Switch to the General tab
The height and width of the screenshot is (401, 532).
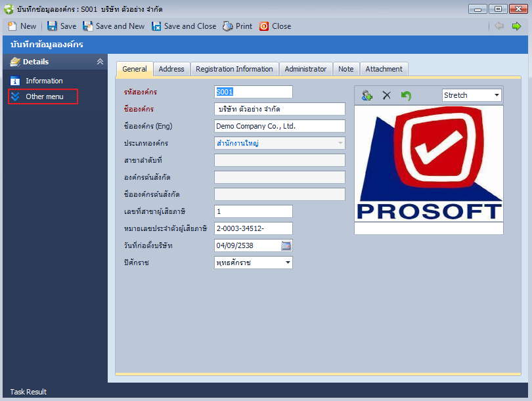pos(135,69)
